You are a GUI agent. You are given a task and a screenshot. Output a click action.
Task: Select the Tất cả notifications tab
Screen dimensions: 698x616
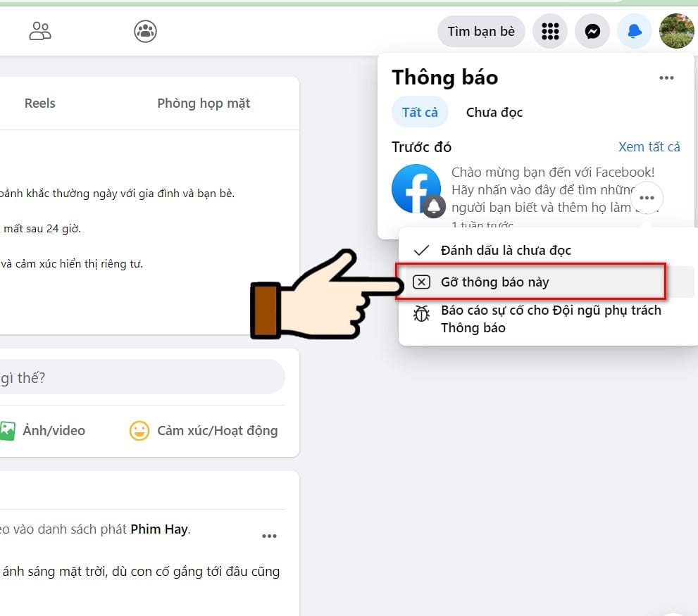point(420,112)
